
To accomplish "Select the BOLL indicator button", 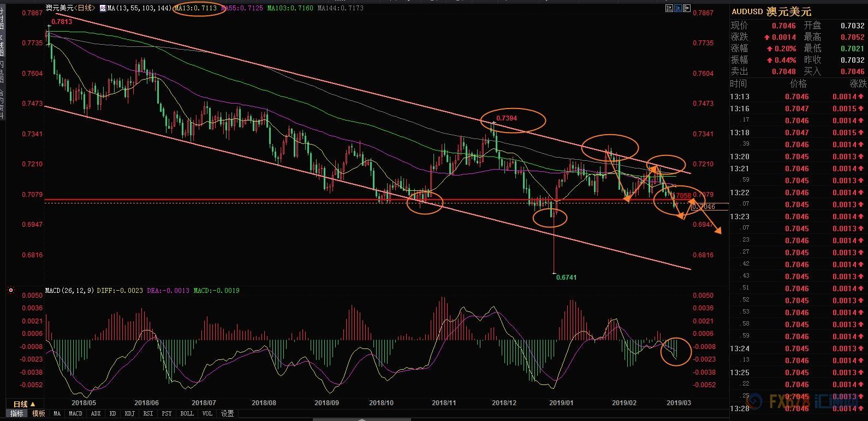I will [187, 414].
